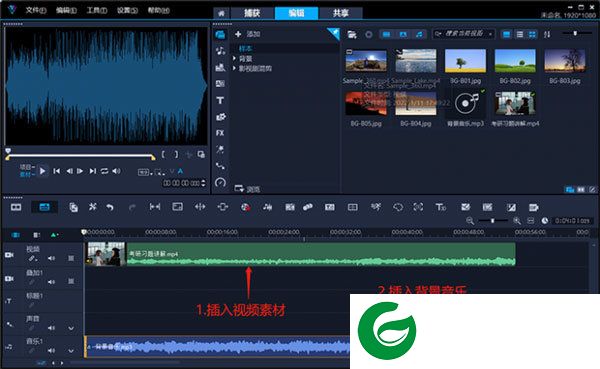The height and width of the screenshot is (369, 600).
Task: Open the speed gauge library icon
Action: [x=220, y=183]
